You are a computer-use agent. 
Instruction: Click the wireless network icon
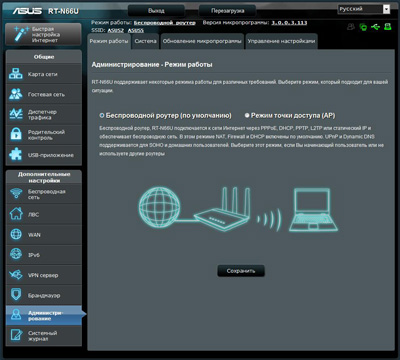coord(16,194)
